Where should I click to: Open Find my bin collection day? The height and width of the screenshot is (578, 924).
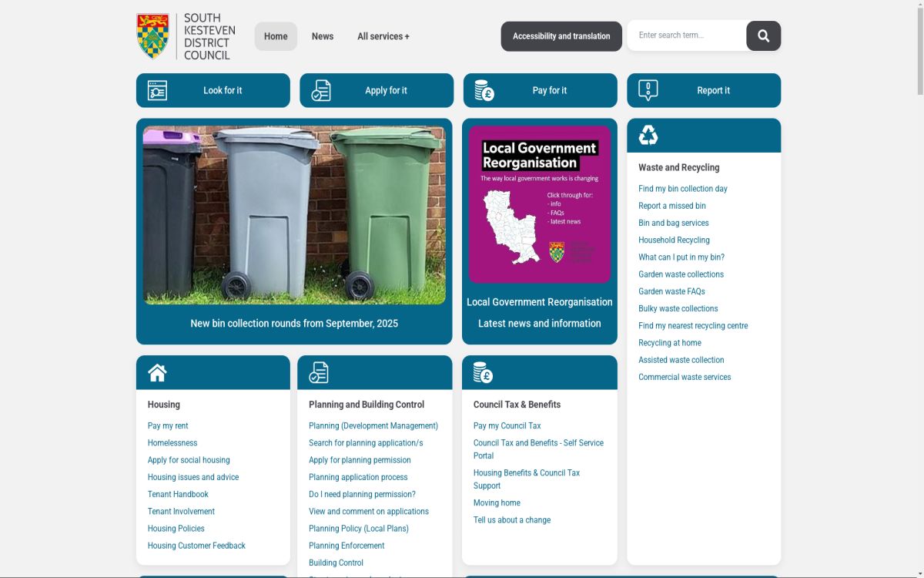coord(682,188)
